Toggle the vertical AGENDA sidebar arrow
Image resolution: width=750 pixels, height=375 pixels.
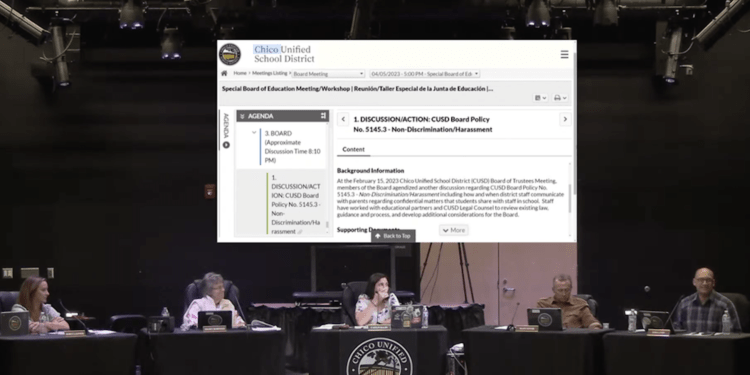[x=226, y=145]
